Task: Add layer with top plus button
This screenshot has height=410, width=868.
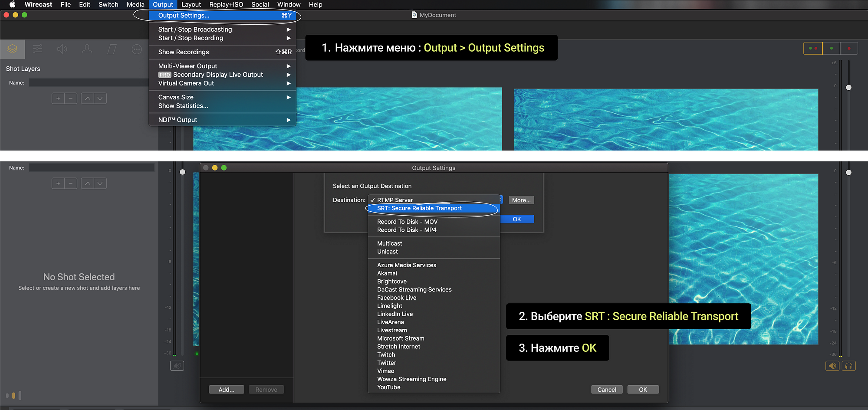Action: click(x=58, y=98)
